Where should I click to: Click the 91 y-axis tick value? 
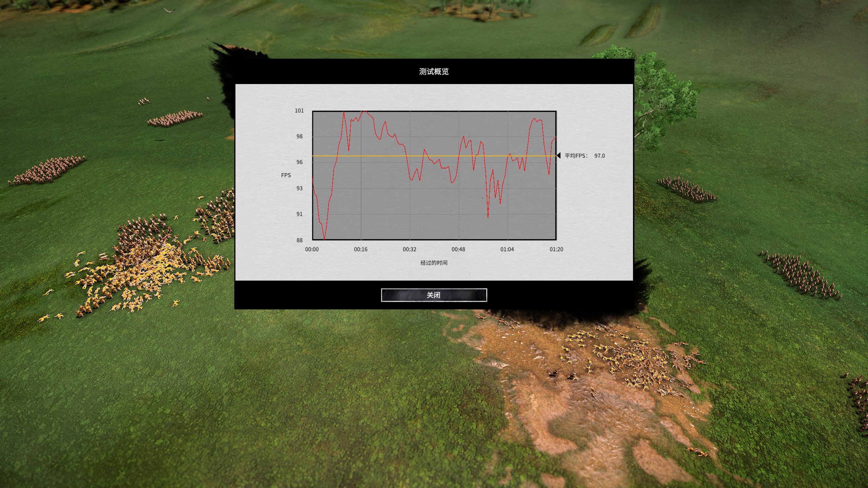[x=299, y=214]
